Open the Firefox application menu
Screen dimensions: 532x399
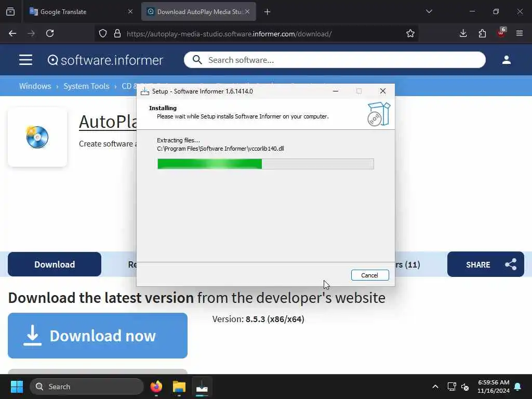[520, 33]
